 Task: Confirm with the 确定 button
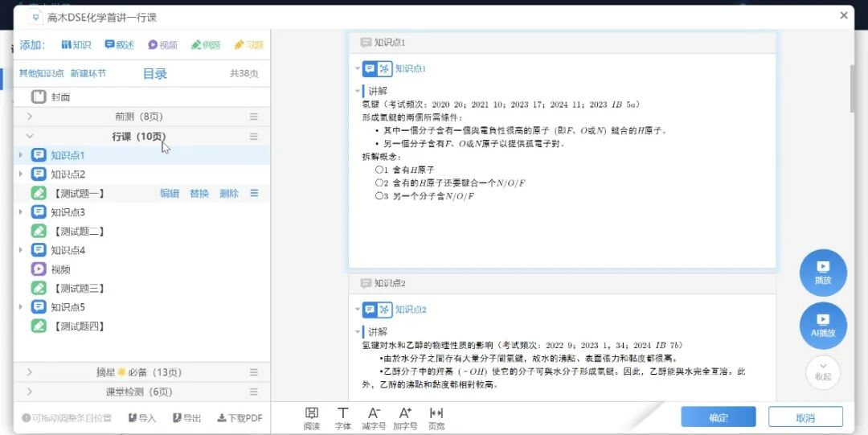[x=719, y=417]
